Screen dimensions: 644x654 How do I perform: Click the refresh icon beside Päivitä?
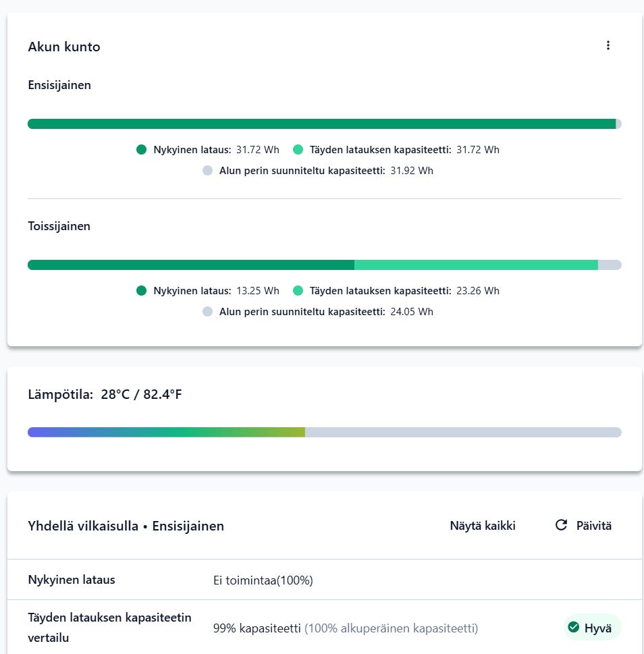pyautogui.click(x=561, y=525)
